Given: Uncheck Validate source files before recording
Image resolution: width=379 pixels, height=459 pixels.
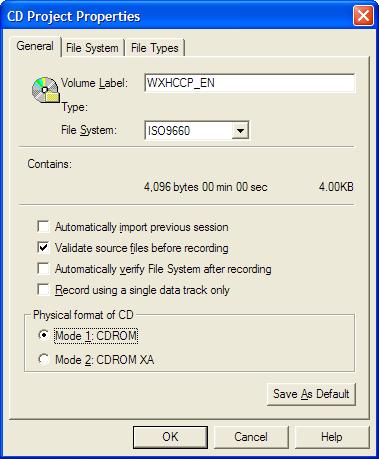Looking at the screenshot, I should point(43,248).
